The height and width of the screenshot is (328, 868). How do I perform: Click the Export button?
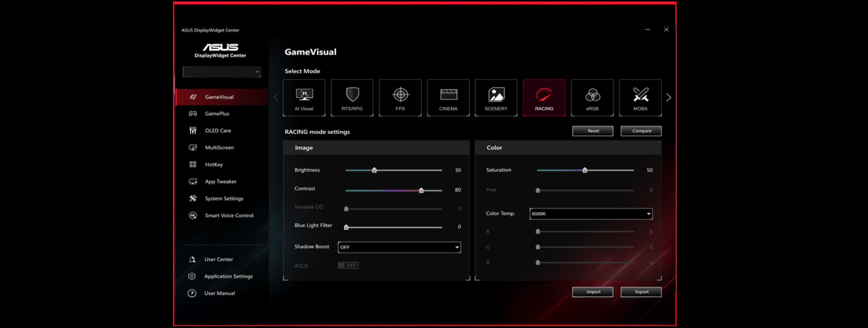pos(641,292)
